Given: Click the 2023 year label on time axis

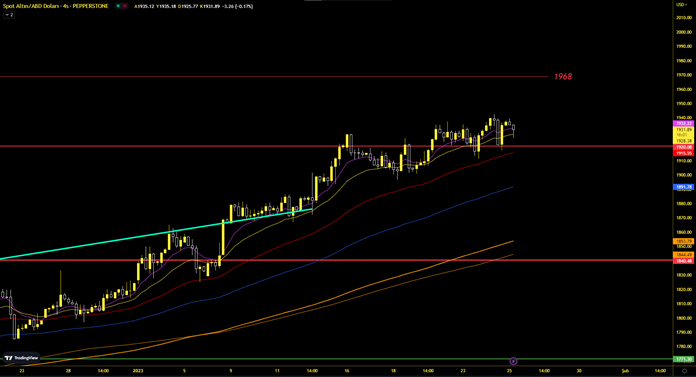Looking at the screenshot, I should pyautogui.click(x=138, y=370).
